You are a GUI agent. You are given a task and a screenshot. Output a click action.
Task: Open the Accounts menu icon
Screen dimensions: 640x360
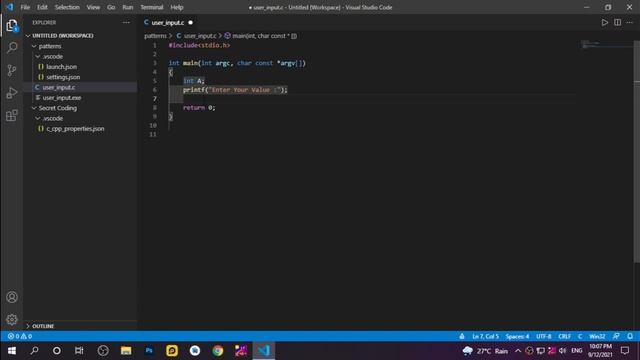click(x=12, y=297)
